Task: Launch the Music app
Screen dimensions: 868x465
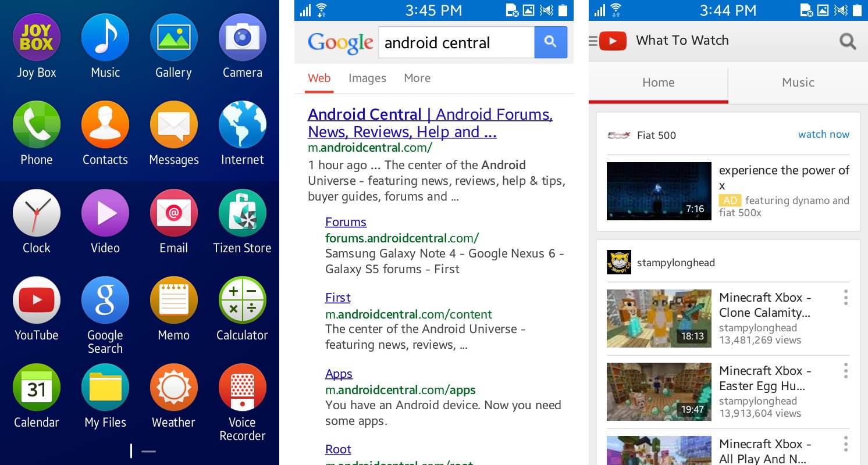Action: (105, 38)
